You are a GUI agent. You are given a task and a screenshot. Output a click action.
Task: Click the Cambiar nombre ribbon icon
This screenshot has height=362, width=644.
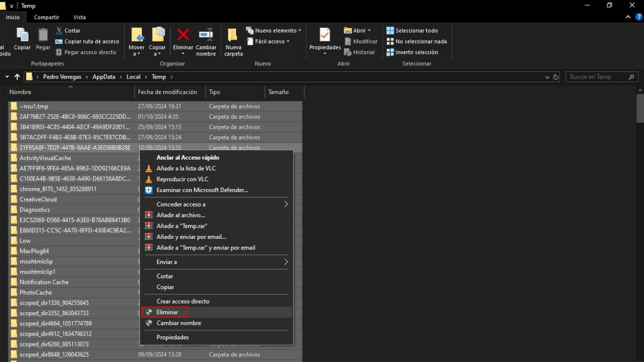(x=206, y=35)
